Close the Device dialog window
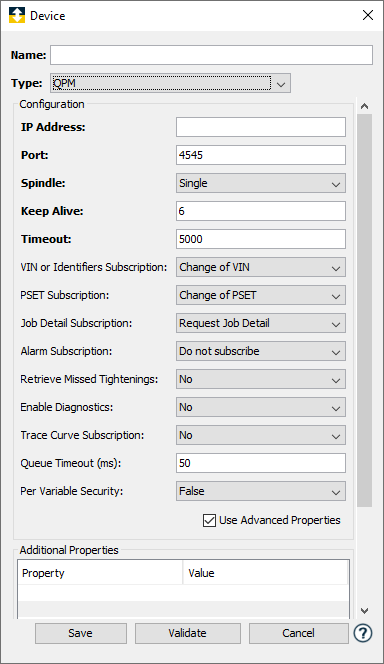 coord(367,15)
